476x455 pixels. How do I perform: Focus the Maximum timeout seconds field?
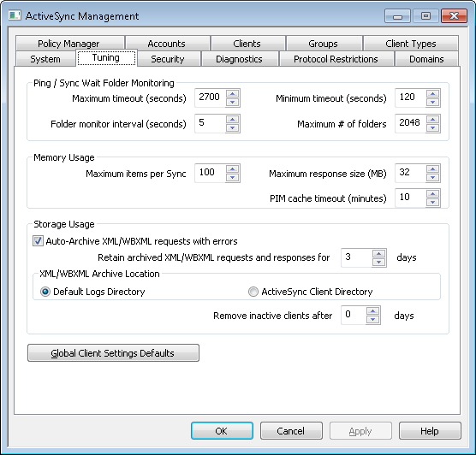210,97
